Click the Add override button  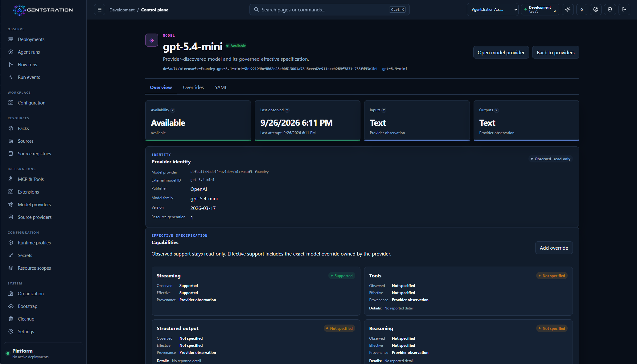tap(554, 248)
